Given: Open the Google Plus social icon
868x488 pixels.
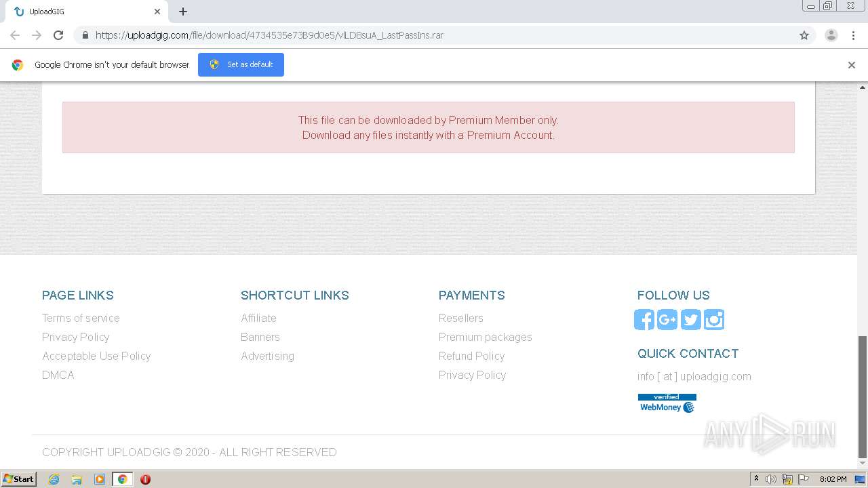Looking at the screenshot, I should pyautogui.click(x=667, y=319).
